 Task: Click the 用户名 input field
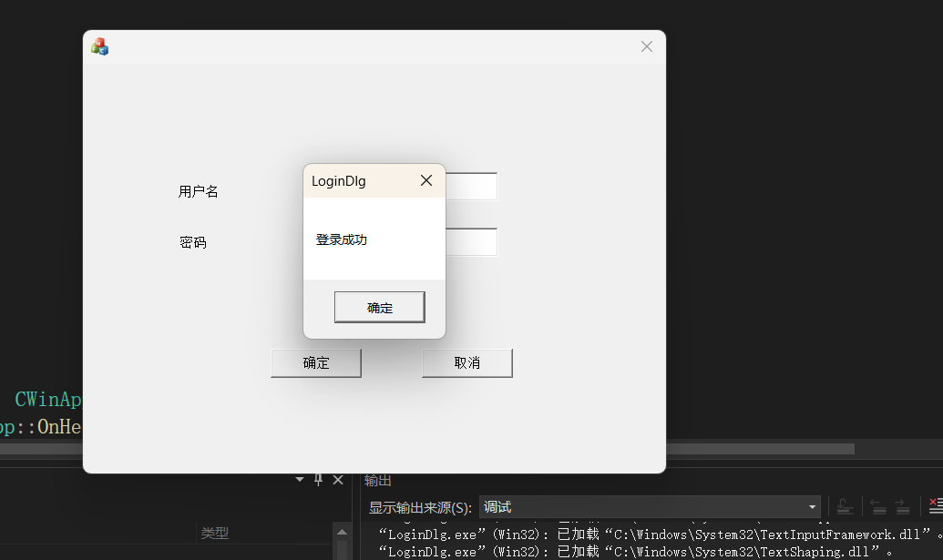click(x=472, y=187)
